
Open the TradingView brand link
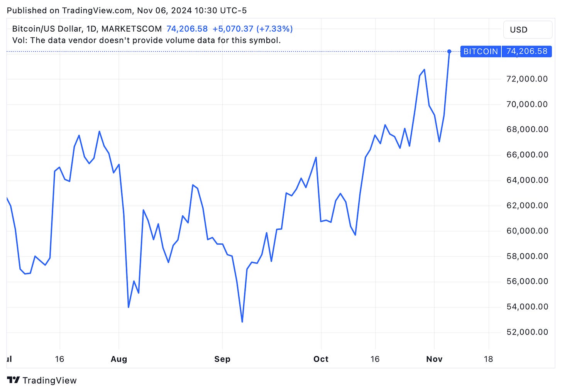pyautogui.click(x=42, y=380)
